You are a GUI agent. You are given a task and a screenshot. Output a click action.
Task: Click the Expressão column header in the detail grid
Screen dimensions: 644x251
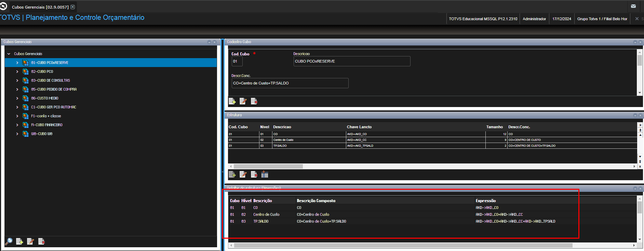pyautogui.click(x=486, y=201)
